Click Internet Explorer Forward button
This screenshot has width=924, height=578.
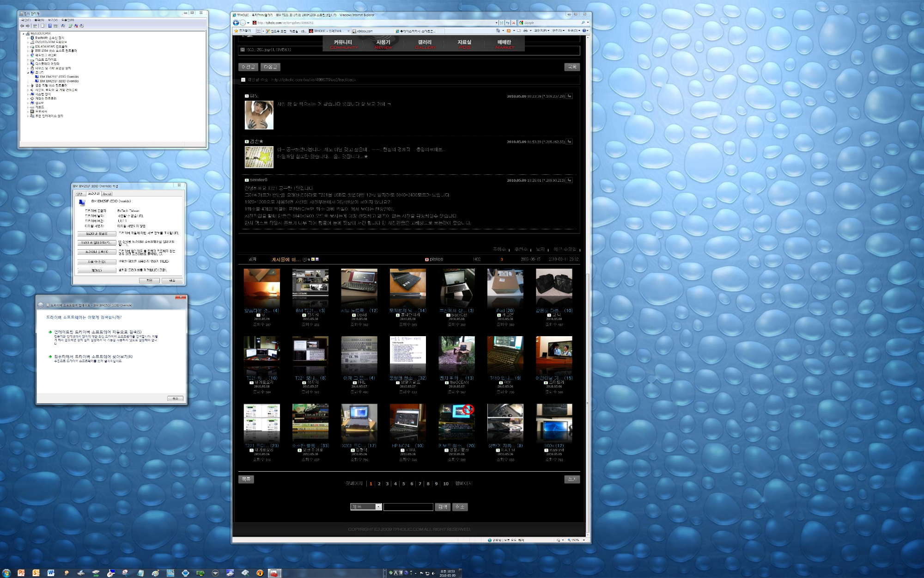coord(243,23)
